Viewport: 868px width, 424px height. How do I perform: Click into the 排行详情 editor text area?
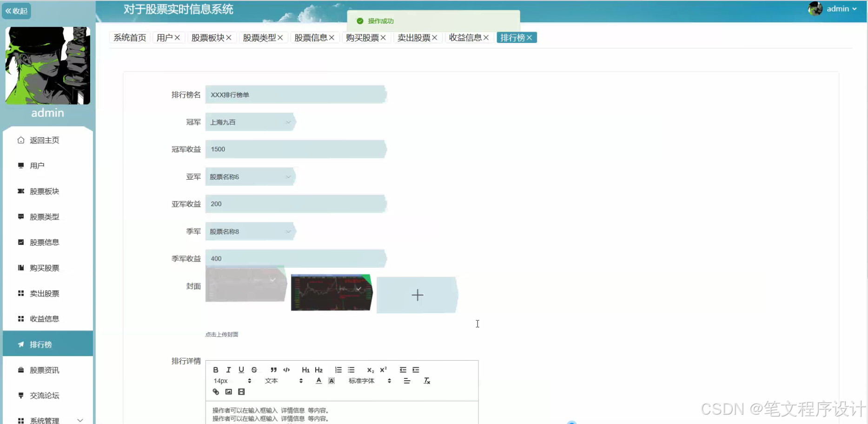click(x=342, y=413)
